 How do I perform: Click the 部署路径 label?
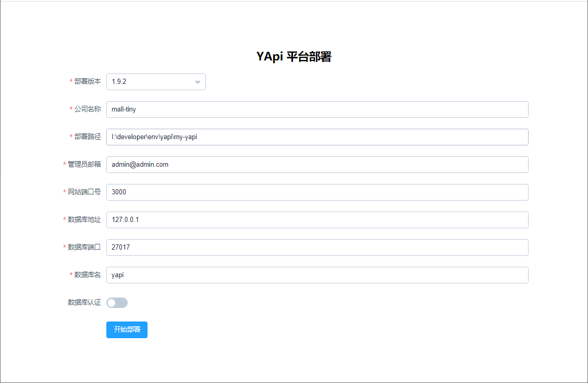click(x=88, y=137)
